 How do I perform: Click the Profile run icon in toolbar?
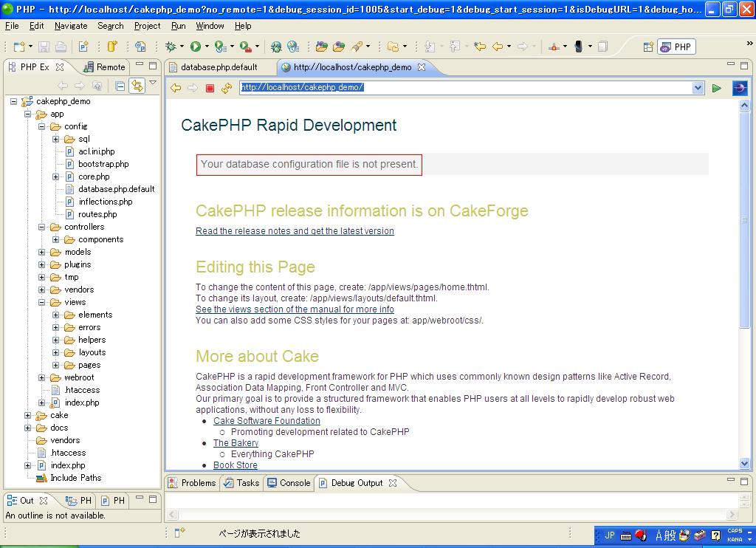point(220,47)
